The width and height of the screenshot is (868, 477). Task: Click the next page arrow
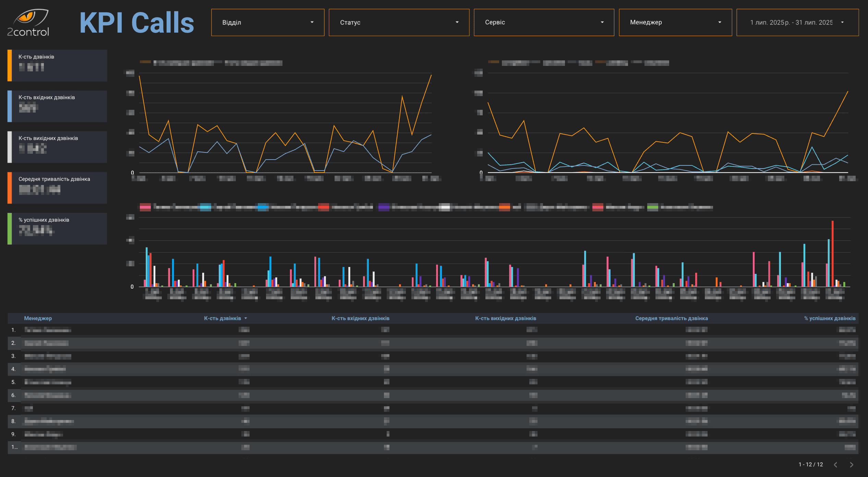[852, 465]
